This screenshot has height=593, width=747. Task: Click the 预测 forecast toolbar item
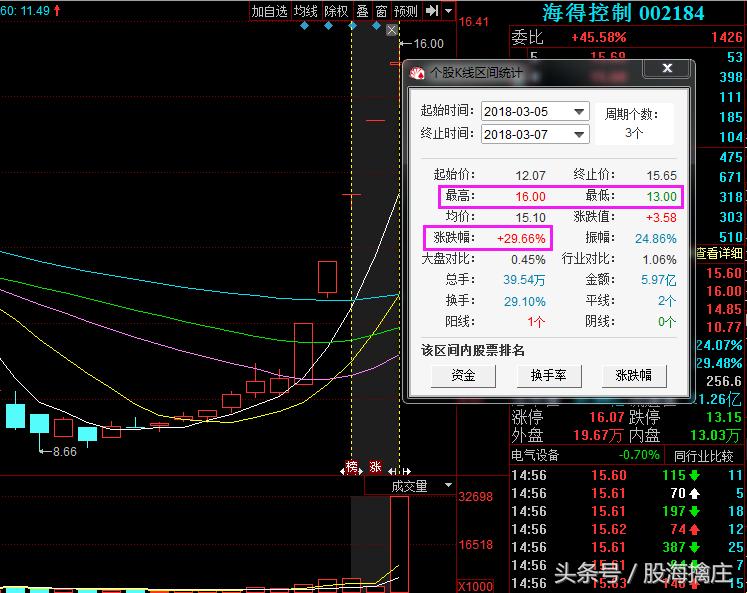pyautogui.click(x=406, y=10)
